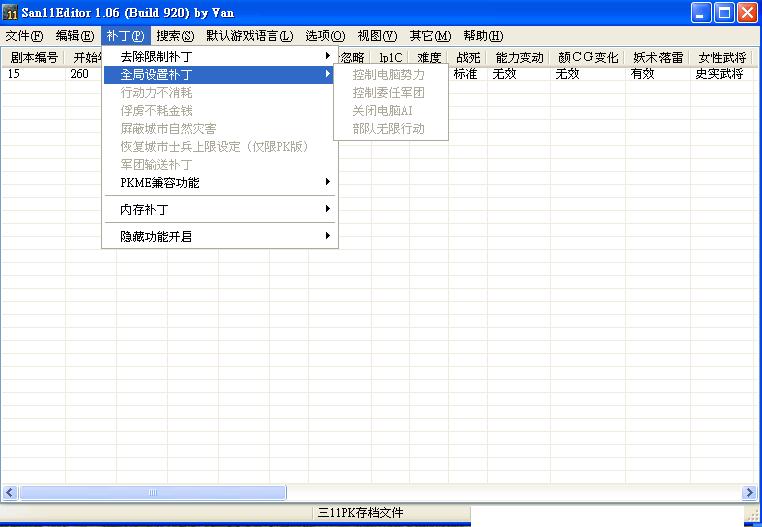
Task: Open the 视图(V) menu
Action: pyautogui.click(x=376, y=36)
